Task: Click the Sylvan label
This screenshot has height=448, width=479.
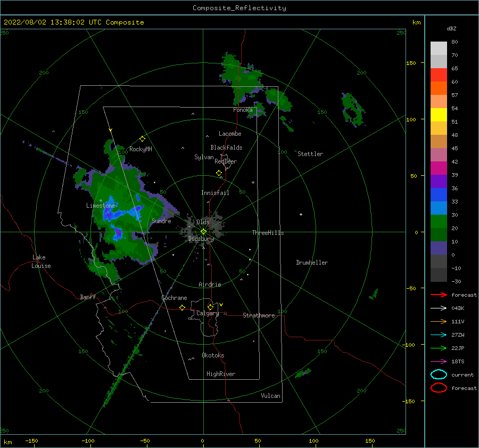Action: pos(204,157)
